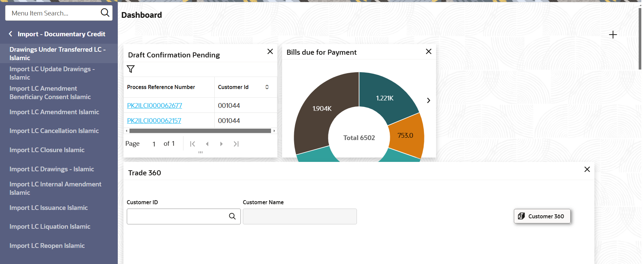Sort the table by Customer Id column
The image size is (644, 264).
tap(267, 87)
